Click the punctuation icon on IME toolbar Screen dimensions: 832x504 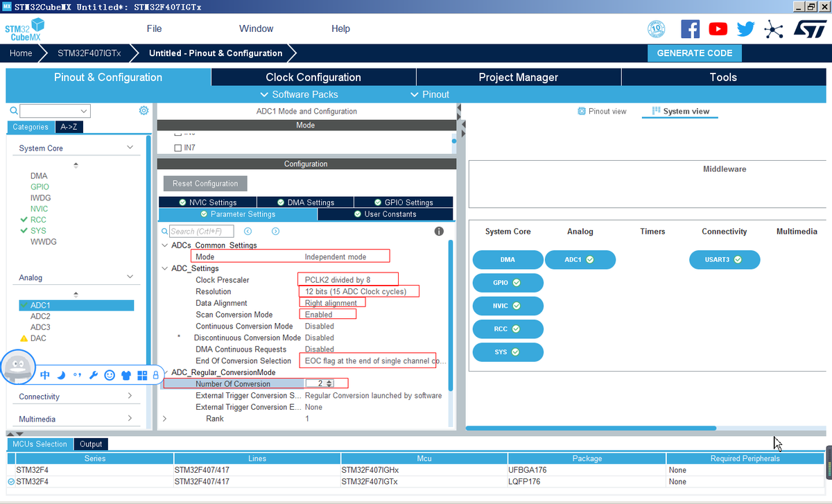(77, 375)
